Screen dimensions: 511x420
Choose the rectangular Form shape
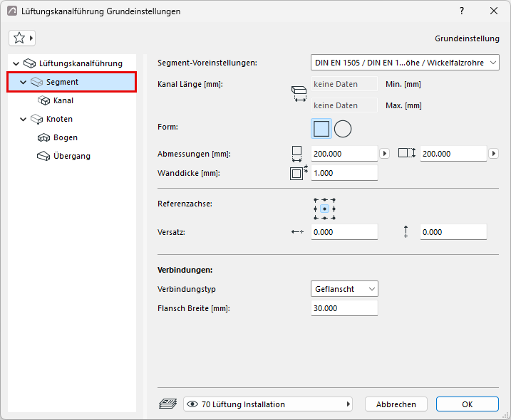(x=321, y=129)
